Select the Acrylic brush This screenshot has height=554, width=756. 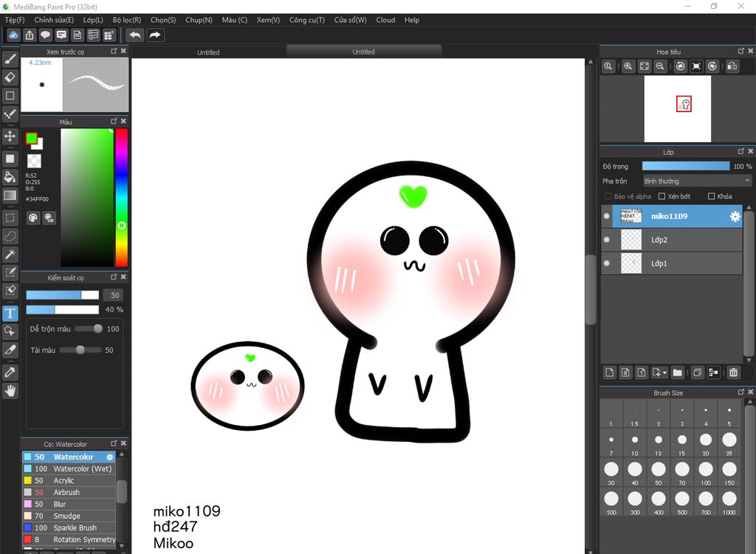pos(69,480)
